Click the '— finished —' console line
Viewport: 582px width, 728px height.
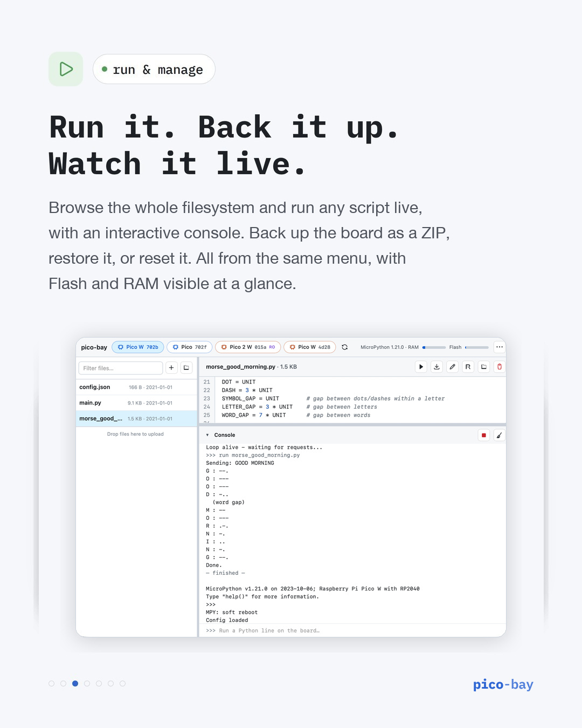click(225, 573)
